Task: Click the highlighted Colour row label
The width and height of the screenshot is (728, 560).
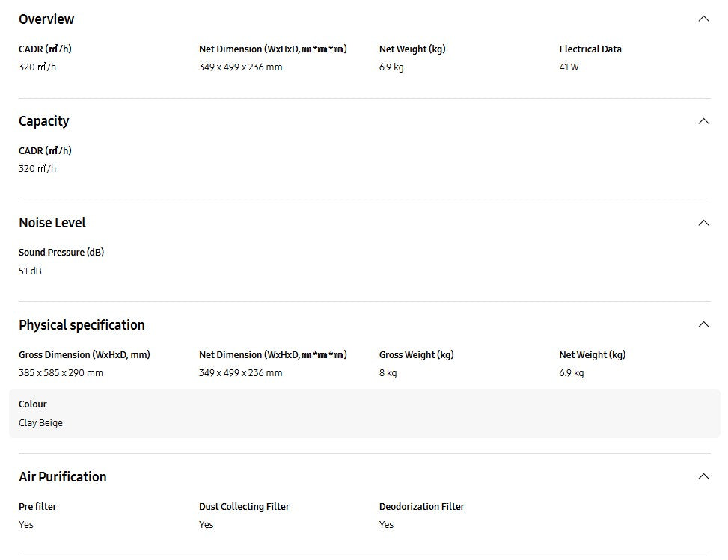Action: 33,404
